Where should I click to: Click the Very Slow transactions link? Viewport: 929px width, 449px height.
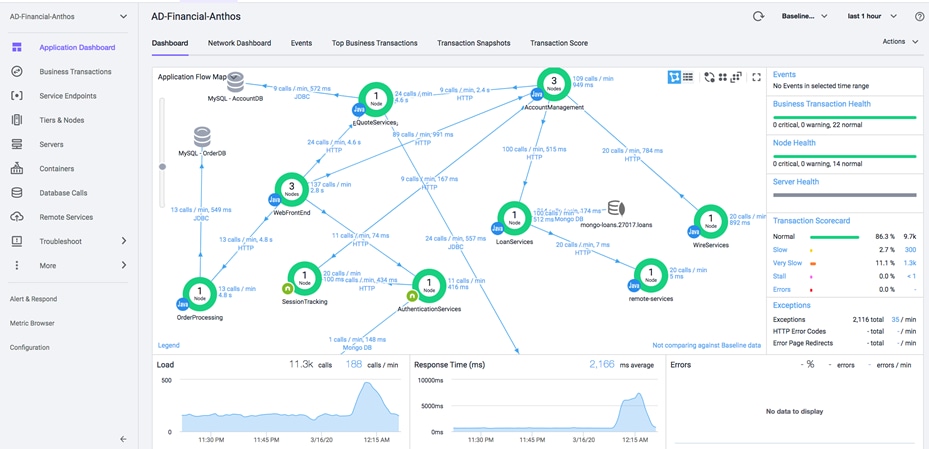[787, 263]
